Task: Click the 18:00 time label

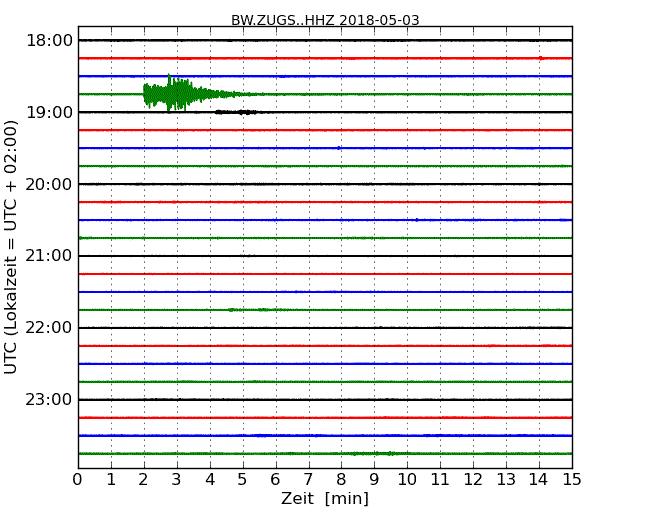Action: click(49, 41)
